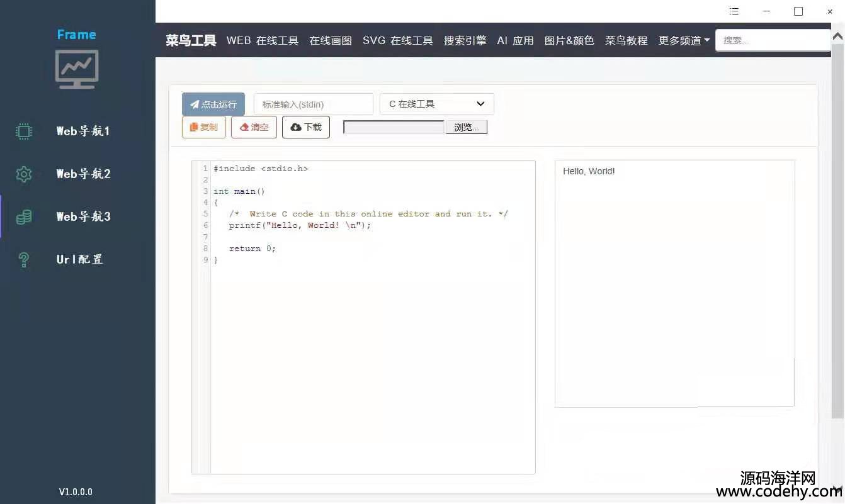Click the chip icon beside Web导航1

pos(24,131)
